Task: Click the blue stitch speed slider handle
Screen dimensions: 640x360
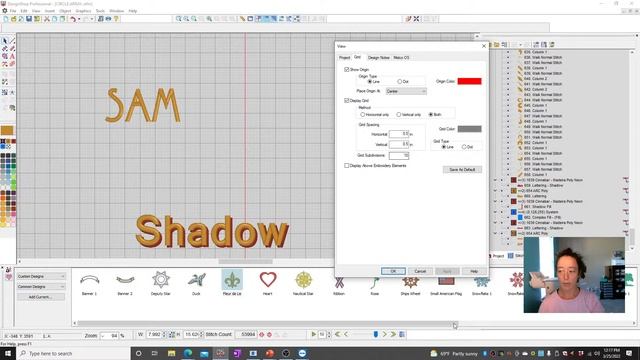Action: [376, 334]
